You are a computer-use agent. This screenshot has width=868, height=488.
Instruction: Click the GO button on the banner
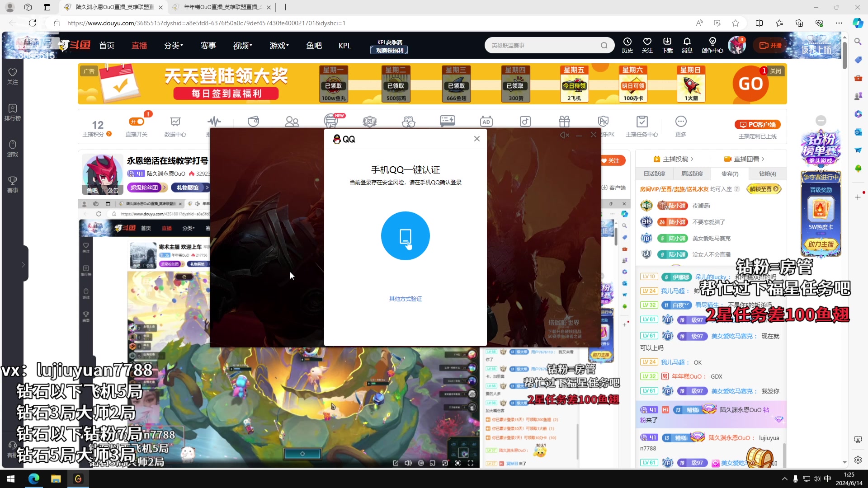pos(750,84)
